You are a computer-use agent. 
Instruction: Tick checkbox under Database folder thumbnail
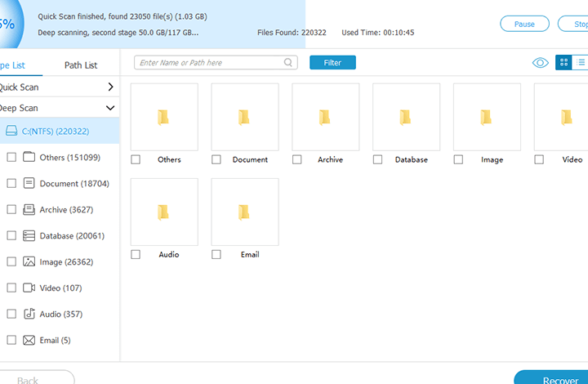point(377,160)
